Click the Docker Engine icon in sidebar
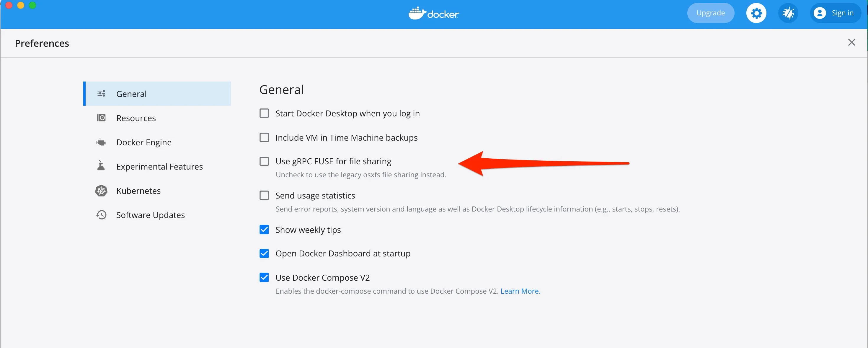The width and height of the screenshot is (868, 348). 101,142
